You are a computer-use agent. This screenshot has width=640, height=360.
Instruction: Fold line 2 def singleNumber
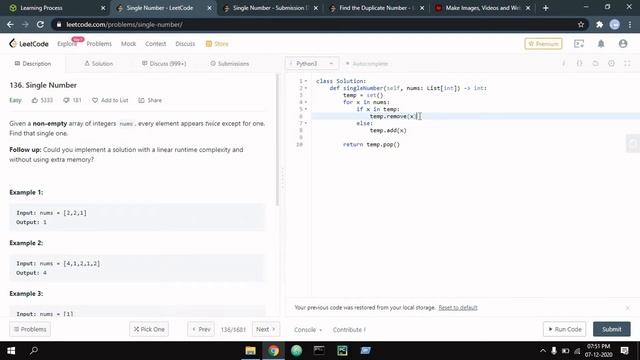tap(306, 88)
